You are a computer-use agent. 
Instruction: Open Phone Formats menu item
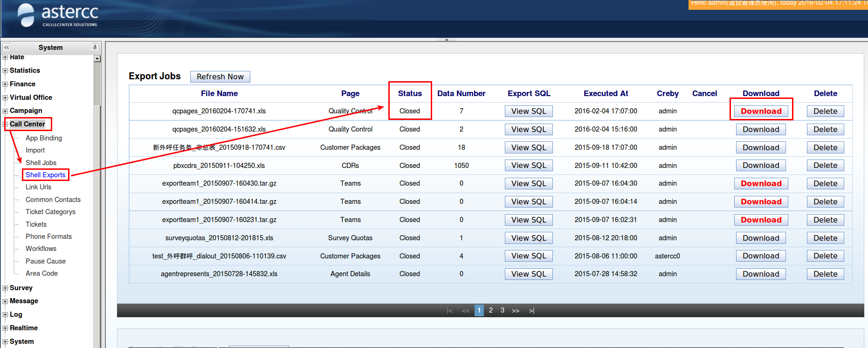48,237
